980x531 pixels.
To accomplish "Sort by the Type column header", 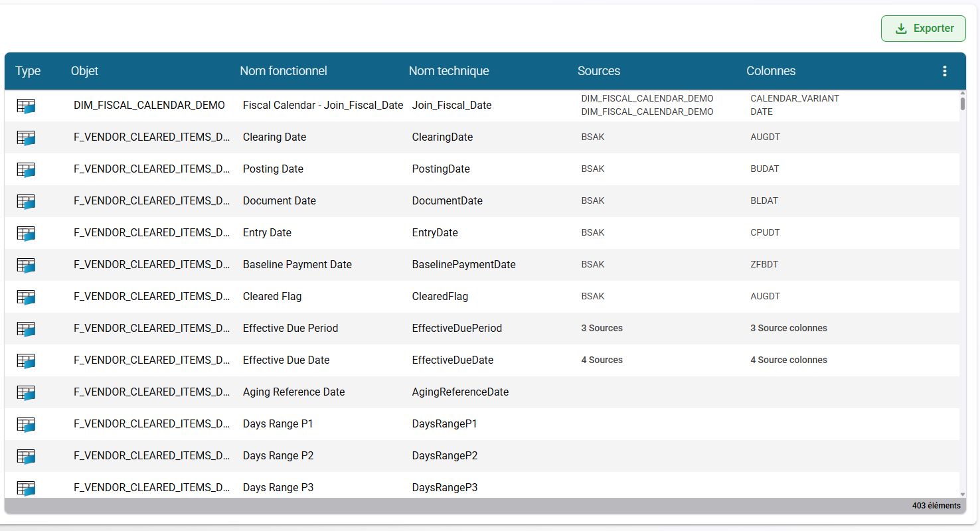I will pos(28,71).
